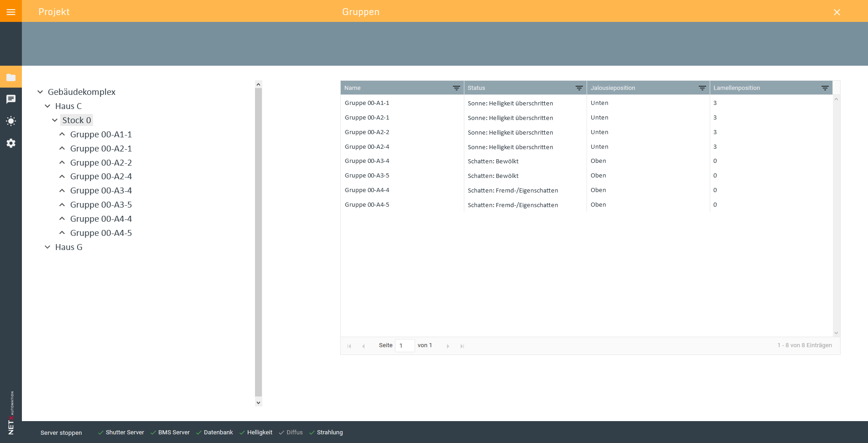Select Gruppe 00-A2-4 in the tree
The width and height of the screenshot is (868, 443).
(x=101, y=177)
